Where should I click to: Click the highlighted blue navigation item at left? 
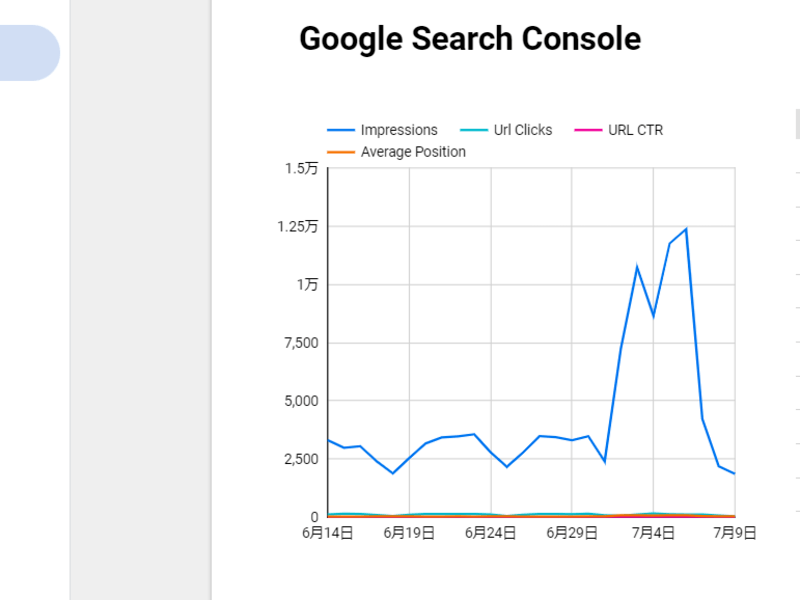(29, 53)
